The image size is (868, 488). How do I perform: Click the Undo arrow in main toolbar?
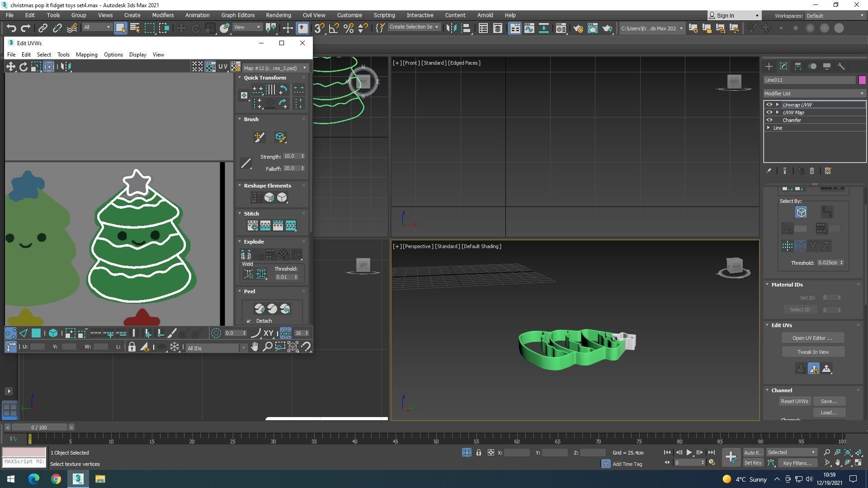tap(11, 28)
